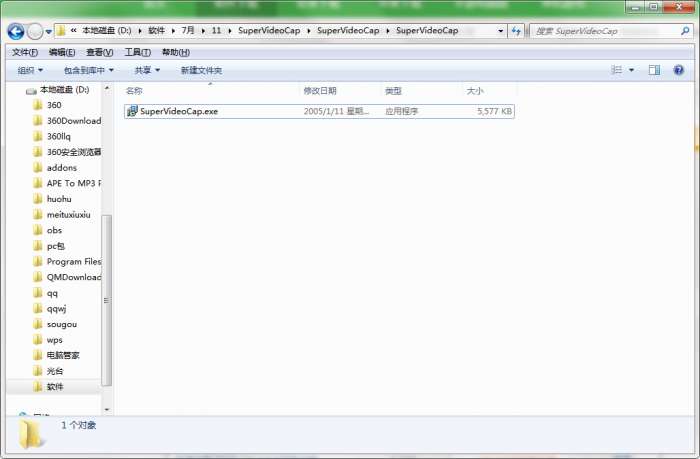700x459 pixels.
Task: Select the 11 breadcrumb segment
Action: point(217,31)
